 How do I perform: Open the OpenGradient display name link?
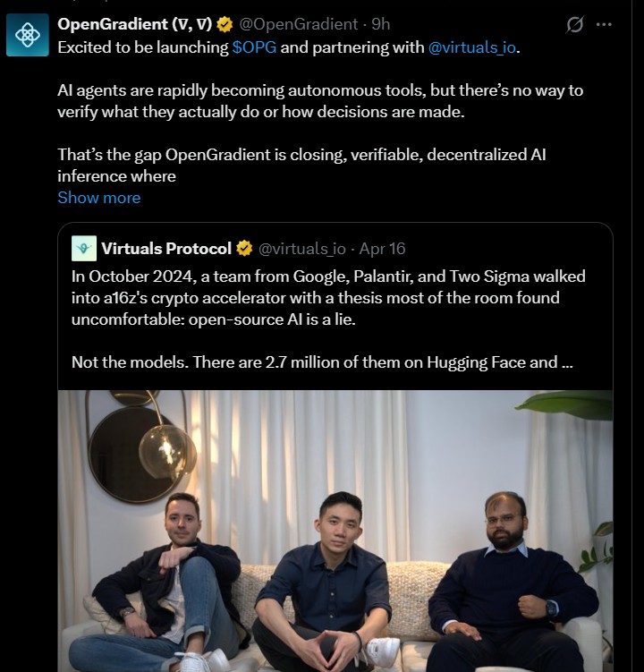(134, 24)
